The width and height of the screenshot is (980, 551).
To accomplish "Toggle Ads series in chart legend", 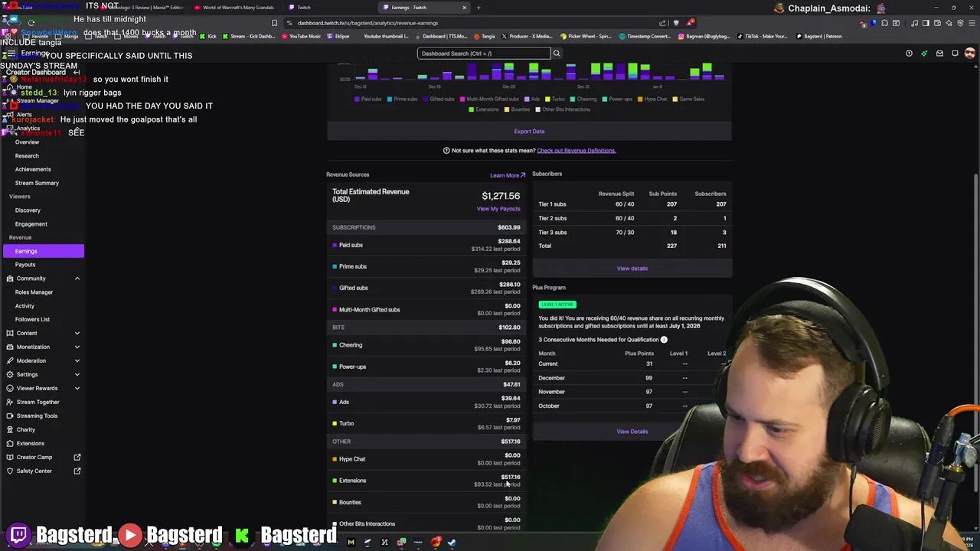I will [532, 99].
